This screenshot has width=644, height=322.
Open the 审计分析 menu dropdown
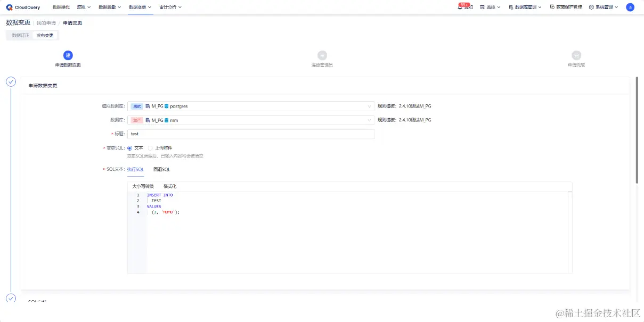pyautogui.click(x=170, y=7)
